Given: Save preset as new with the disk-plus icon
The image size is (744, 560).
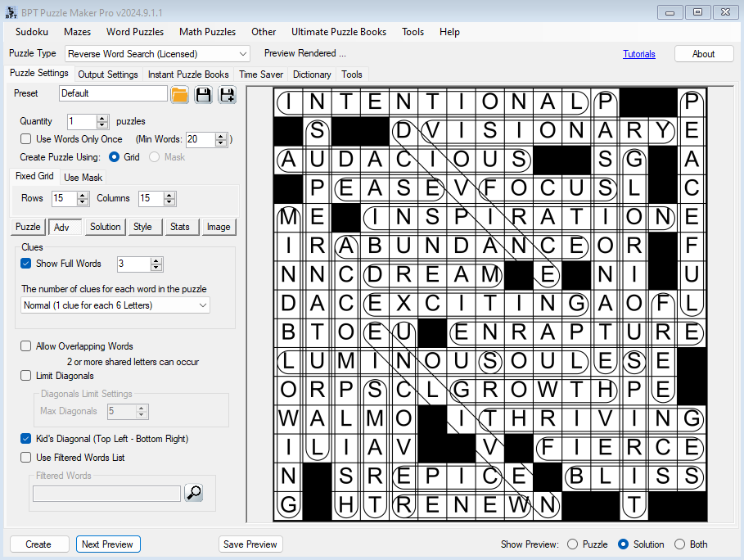Looking at the screenshot, I should coord(227,94).
